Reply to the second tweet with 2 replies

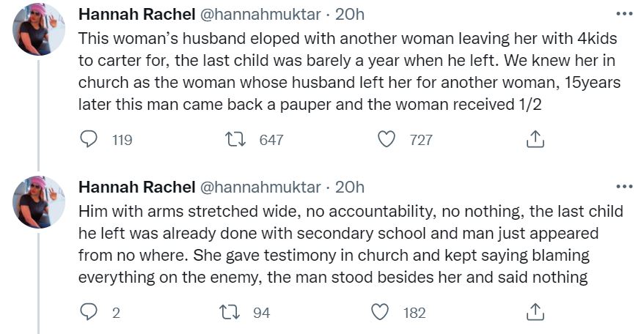(89, 313)
